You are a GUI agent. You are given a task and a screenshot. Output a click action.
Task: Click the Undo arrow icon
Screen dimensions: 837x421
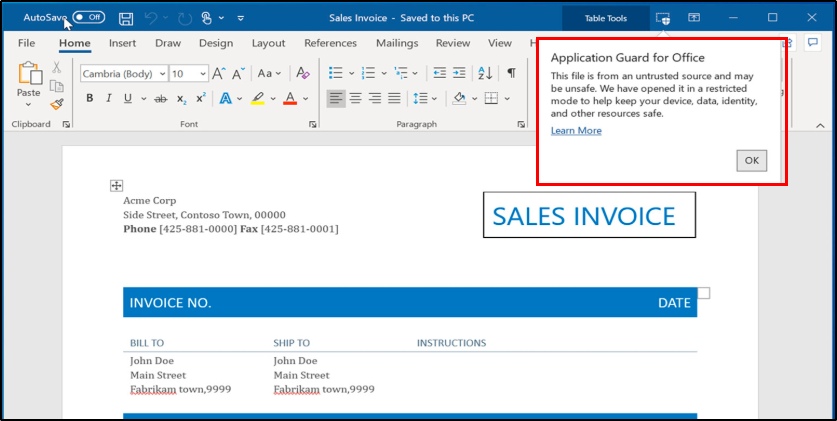coord(151,19)
